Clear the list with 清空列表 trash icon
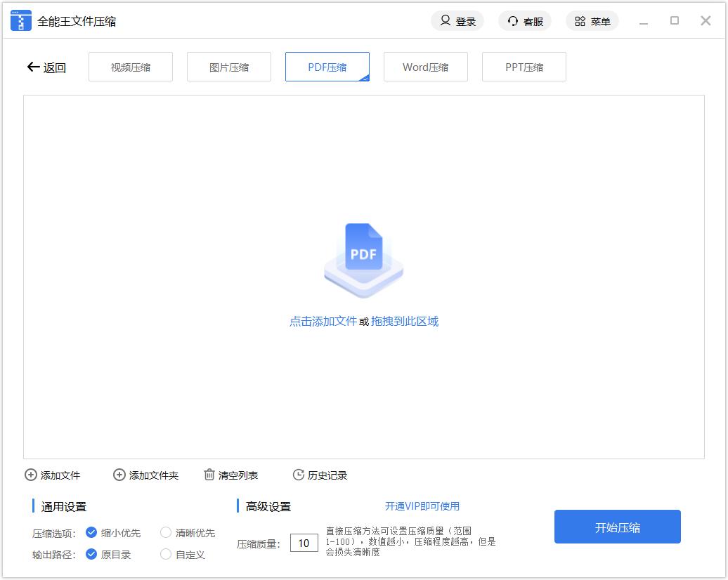 click(x=209, y=475)
